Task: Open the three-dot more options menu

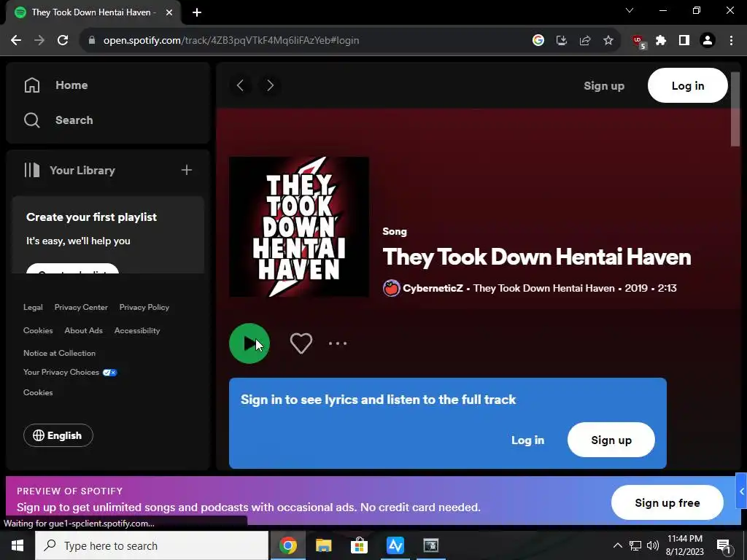Action: pyautogui.click(x=338, y=343)
